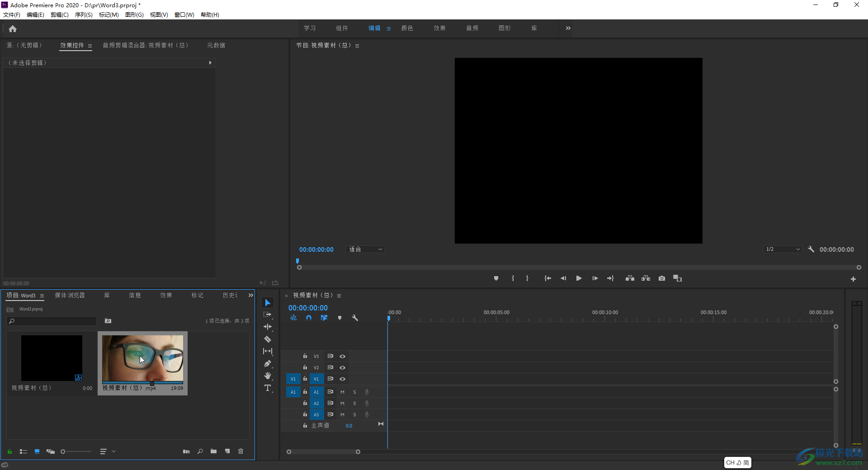
Task: Select the Type tool
Action: 268,388
